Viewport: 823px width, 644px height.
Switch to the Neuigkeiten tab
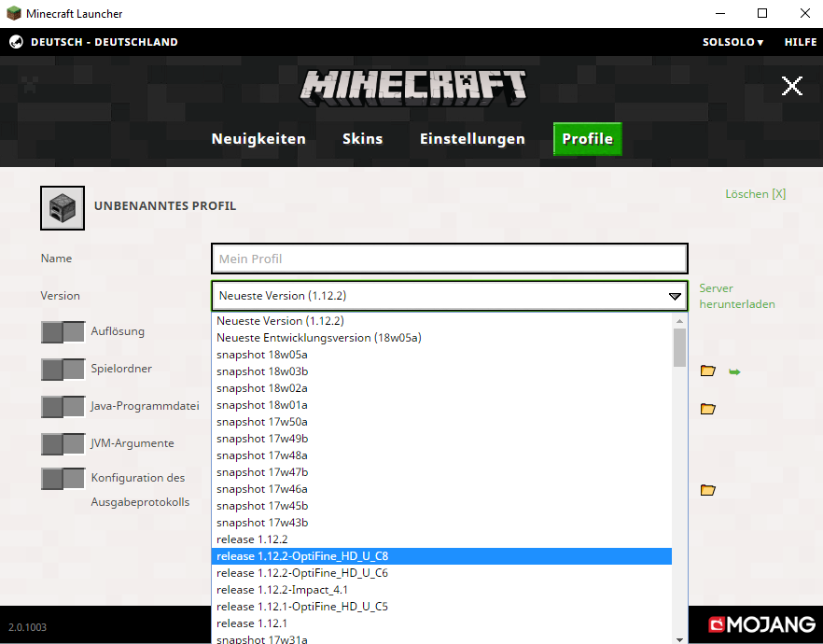coord(258,138)
